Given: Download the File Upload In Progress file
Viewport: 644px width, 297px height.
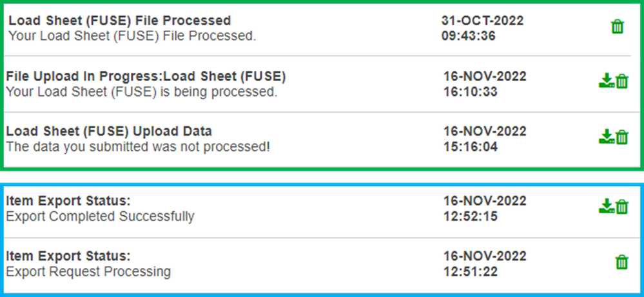Looking at the screenshot, I should click(x=605, y=82).
